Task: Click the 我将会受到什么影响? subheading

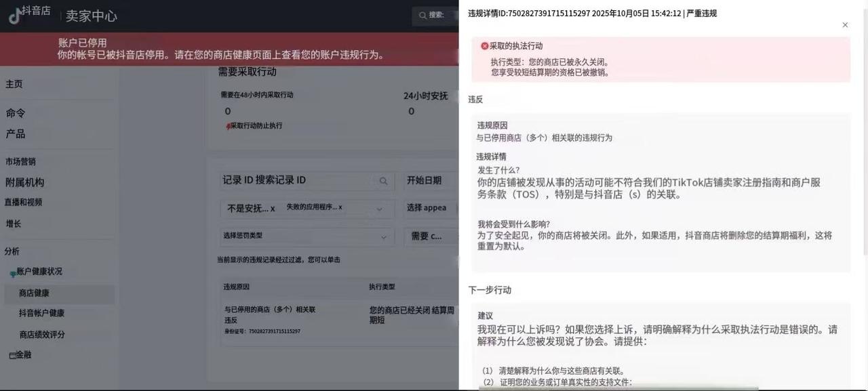Action: (x=514, y=224)
